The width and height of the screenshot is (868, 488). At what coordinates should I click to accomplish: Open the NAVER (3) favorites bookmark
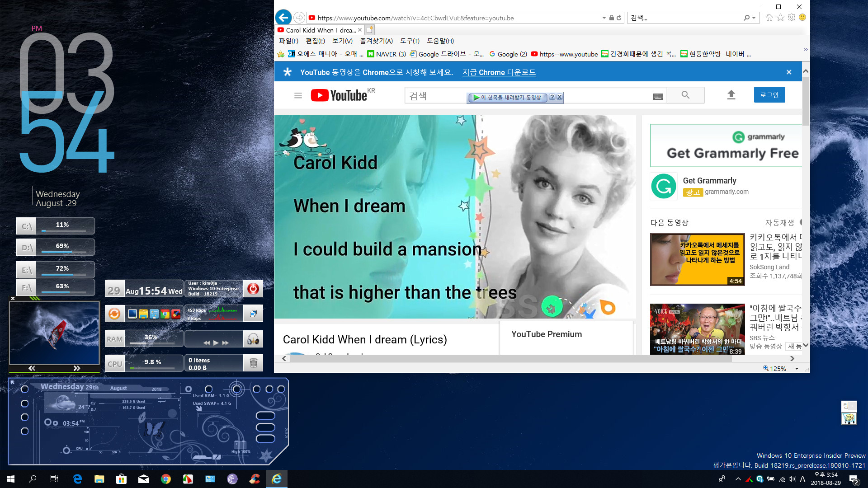point(387,54)
